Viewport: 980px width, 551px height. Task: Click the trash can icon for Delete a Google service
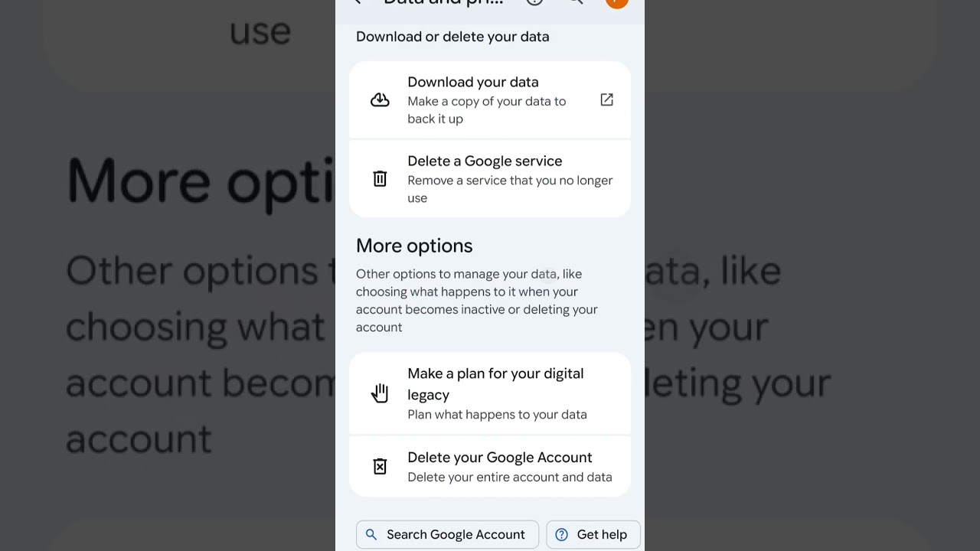pos(380,179)
